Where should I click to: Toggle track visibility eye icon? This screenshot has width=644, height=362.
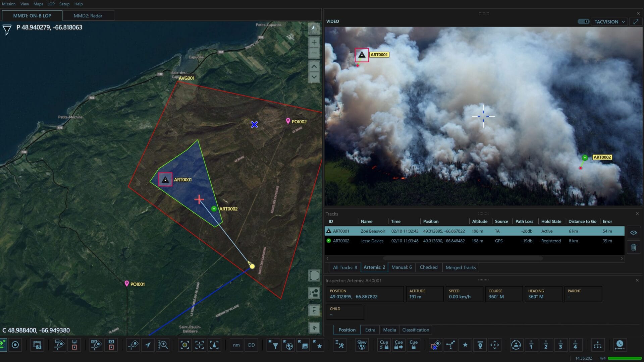click(x=633, y=233)
